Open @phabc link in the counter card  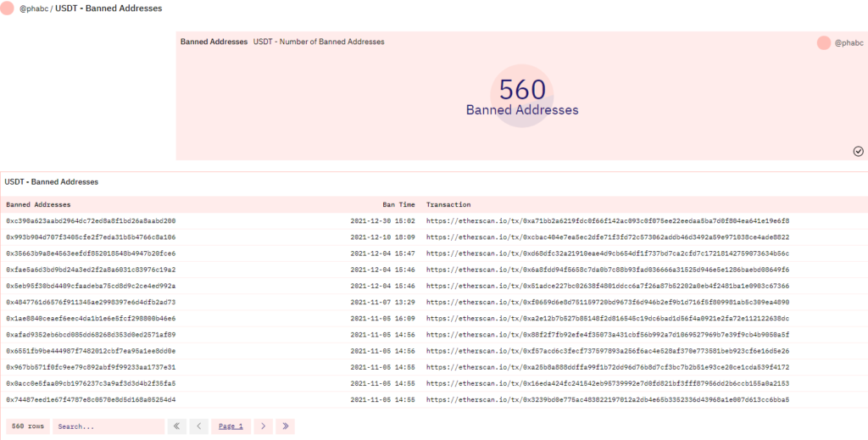(849, 42)
